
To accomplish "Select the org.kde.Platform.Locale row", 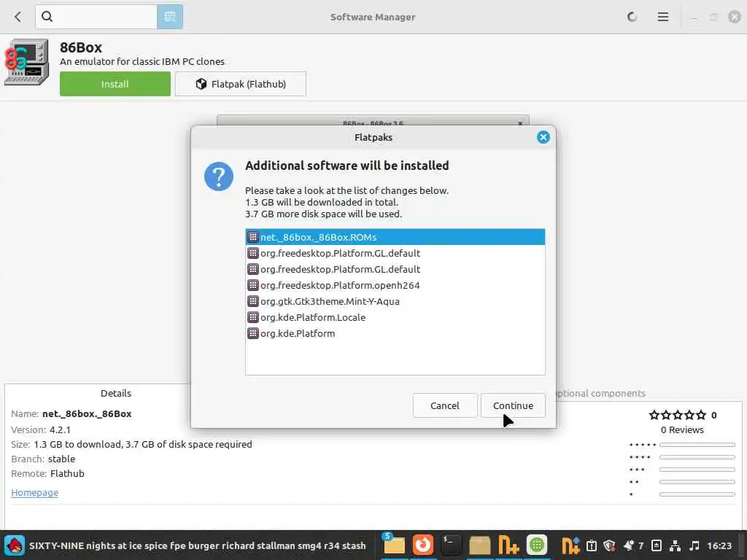I will tap(395, 317).
